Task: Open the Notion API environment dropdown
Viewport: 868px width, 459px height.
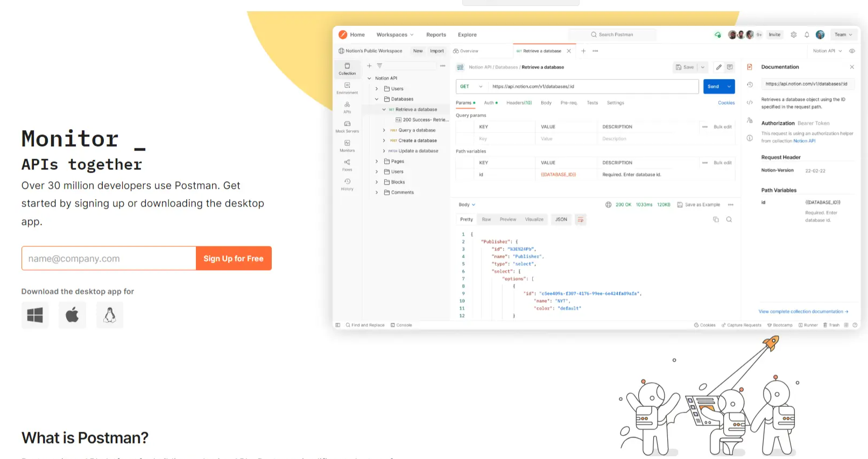Action: click(x=827, y=51)
